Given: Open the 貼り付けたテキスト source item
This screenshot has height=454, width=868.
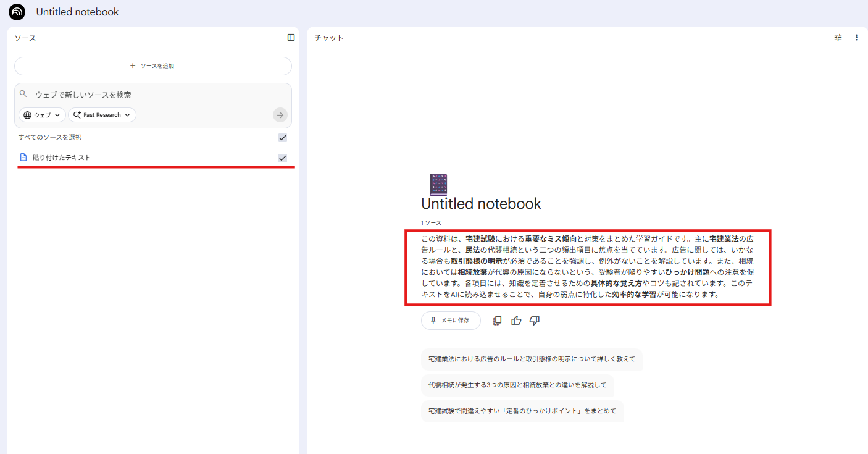Looking at the screenshot, I should tap(62, 158).
